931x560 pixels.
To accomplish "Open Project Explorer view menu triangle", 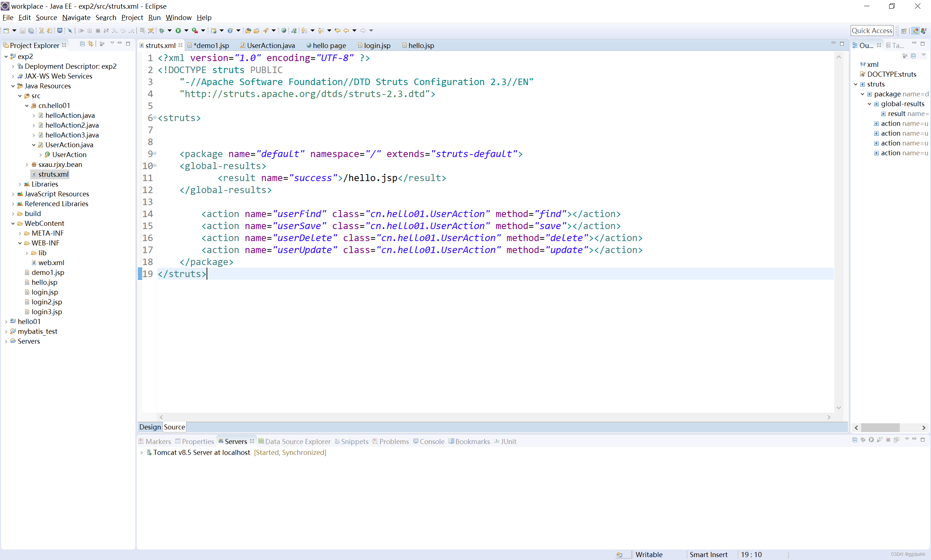I will 112,43.
